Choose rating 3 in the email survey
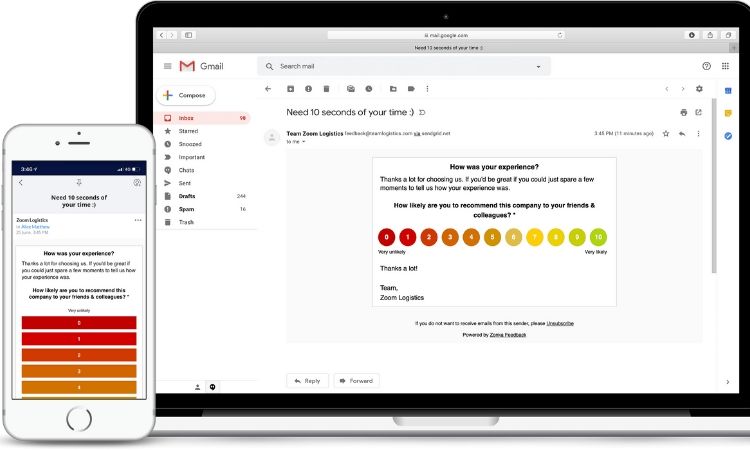This screenshot has height=450, width=750. pos(450,237)
